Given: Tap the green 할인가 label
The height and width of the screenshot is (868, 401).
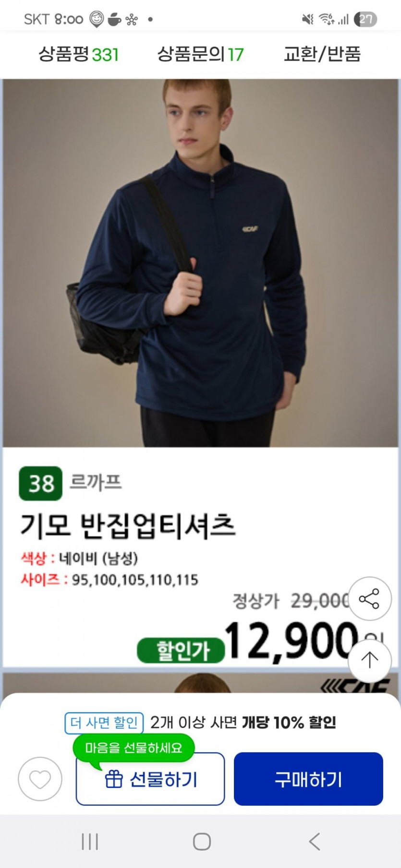Looking at the screenshot, I should point(182,651).
